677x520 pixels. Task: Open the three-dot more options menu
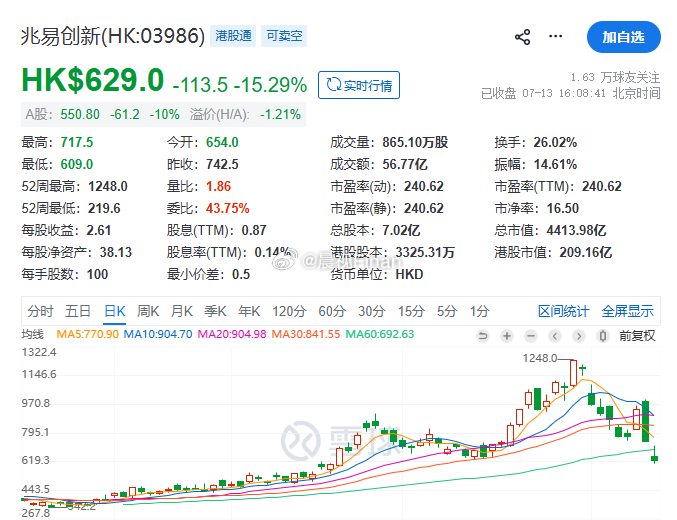tap(555, 36)
